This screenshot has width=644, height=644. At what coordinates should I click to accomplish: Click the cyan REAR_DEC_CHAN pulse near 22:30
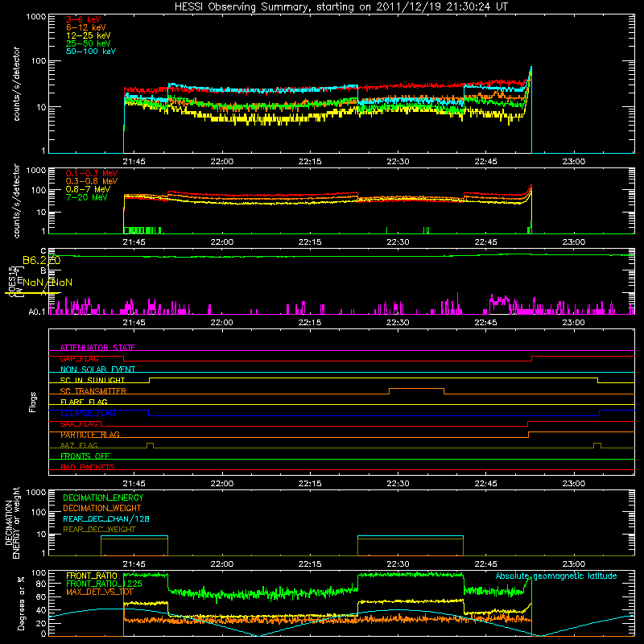pos(411,536)
